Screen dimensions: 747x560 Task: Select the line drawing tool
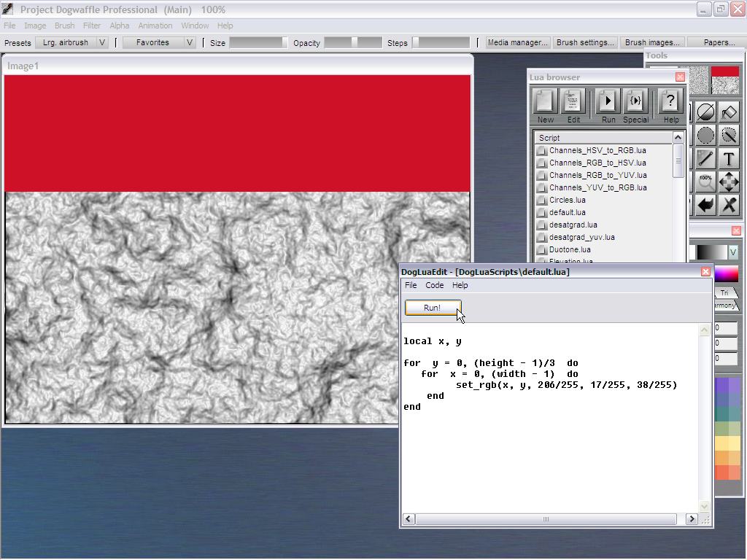[x=705, y=159]
